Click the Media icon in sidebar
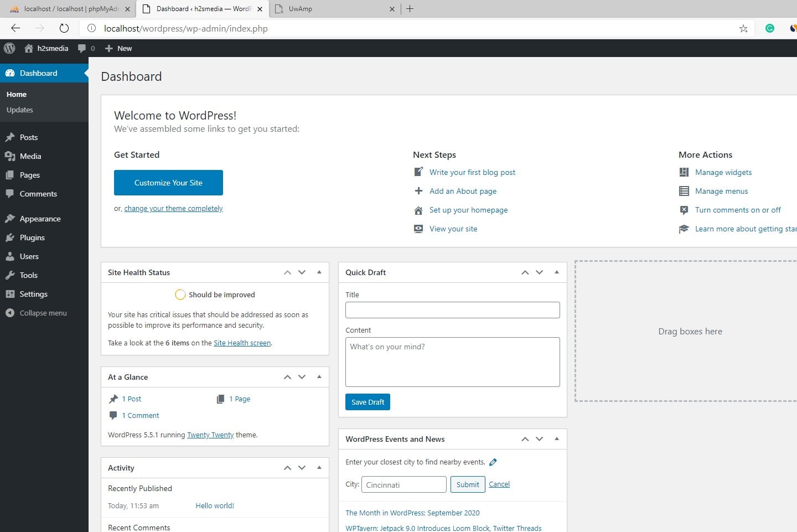The height and width of the screenshot is (532, 797). pos(10,156)
